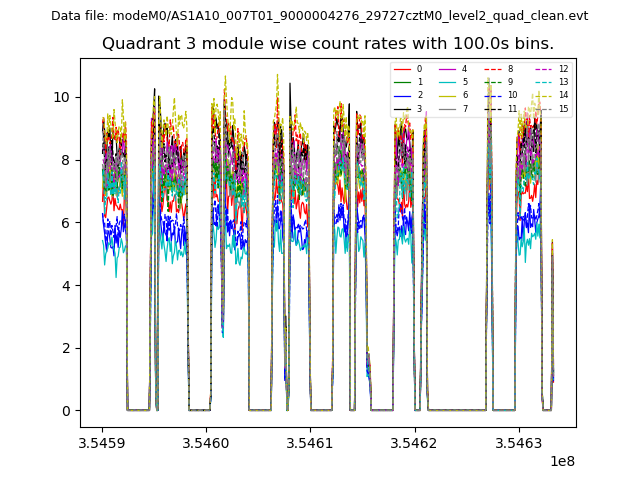Image resolution: width=640 pixels, height=480 pixels.
Task: Click the y-axis tick label 6
Action: tap(66, 223)
